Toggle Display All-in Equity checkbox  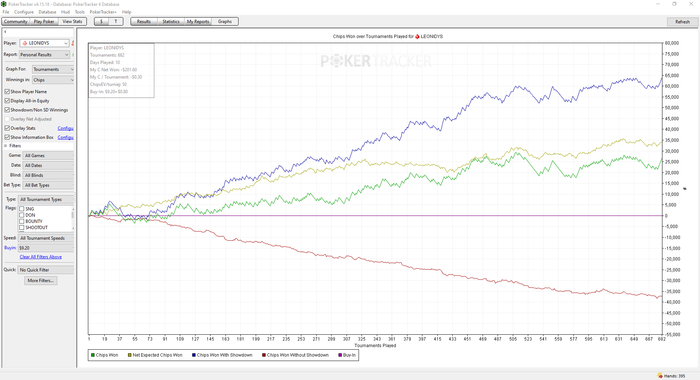coord(7,101)
